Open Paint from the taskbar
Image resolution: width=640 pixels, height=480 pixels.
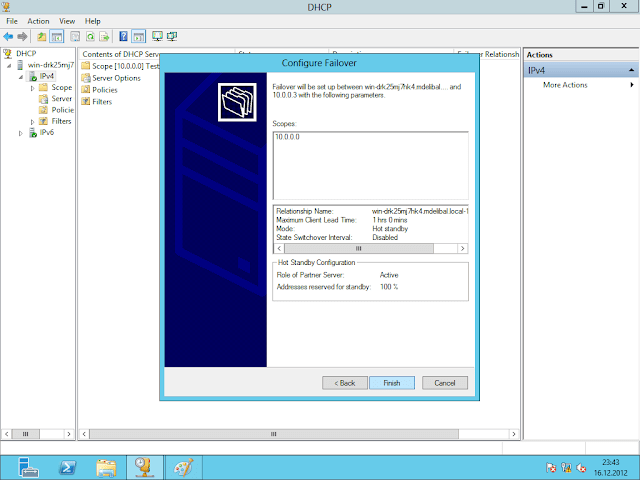pos(181,466)
